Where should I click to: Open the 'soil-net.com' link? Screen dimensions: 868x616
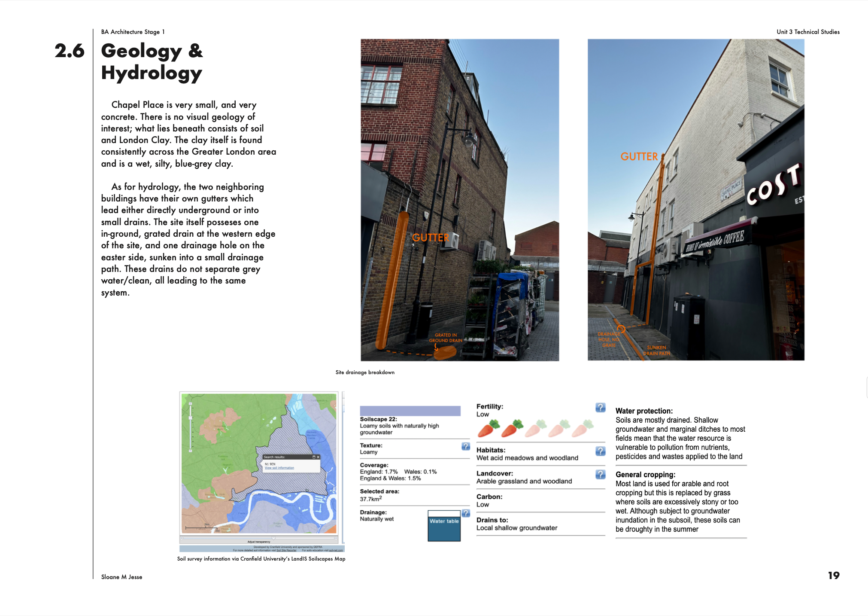[x=336, y=550]
